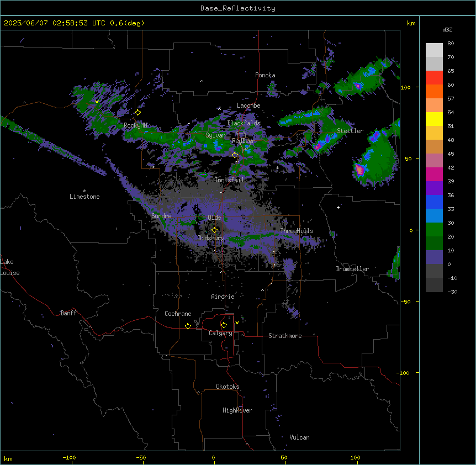Click the yellow V marker east of Calgary
The image size is (476, 465).
(x=237, y=323)
